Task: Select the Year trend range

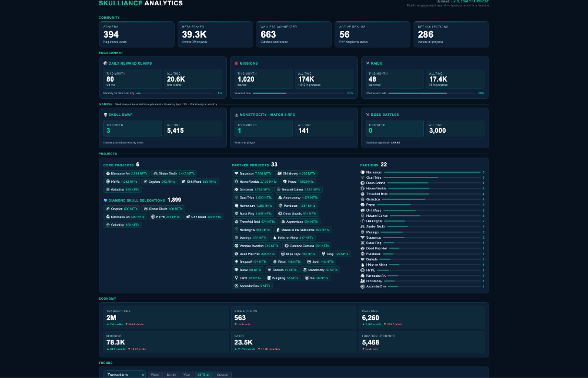Action: pyautogui.click(x=187, y=374)
